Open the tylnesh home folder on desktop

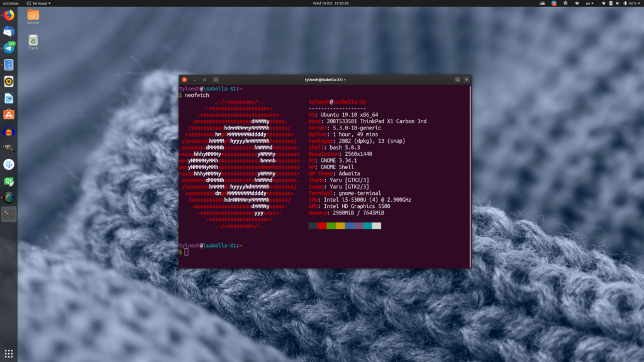pyautogui.click(x=33, y=17)
